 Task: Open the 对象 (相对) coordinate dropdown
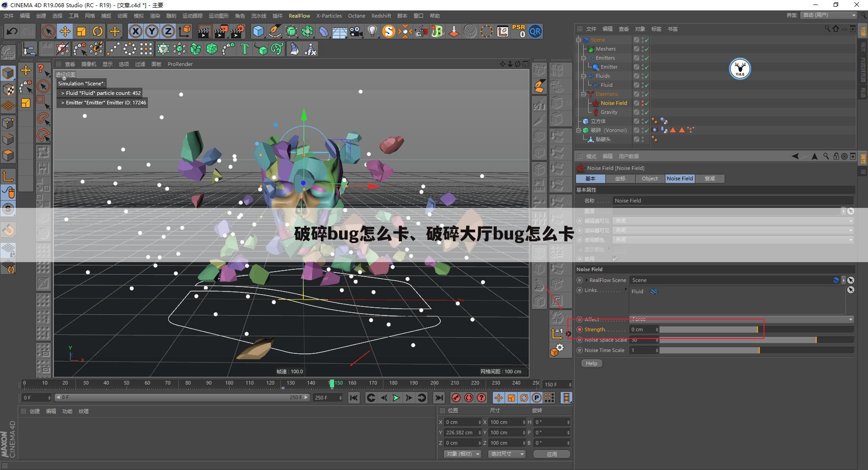pyautogui.click(x=463, y=454)
